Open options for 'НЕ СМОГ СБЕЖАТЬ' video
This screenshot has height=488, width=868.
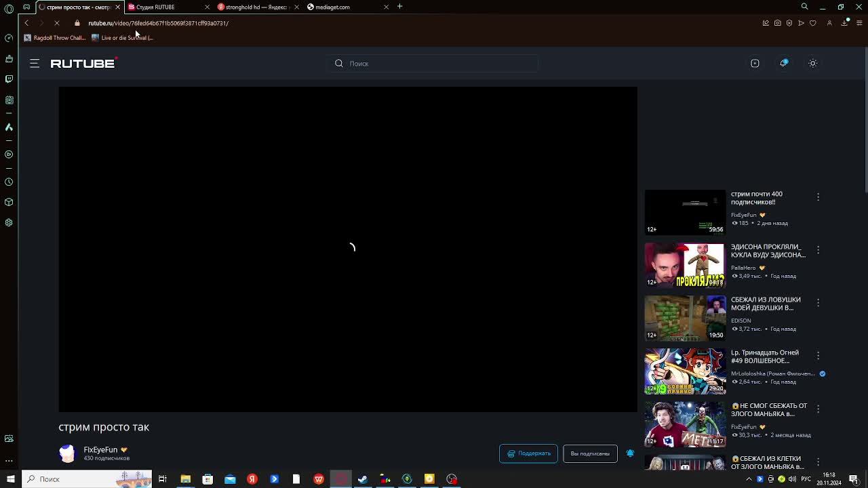(x=818, y=409)
